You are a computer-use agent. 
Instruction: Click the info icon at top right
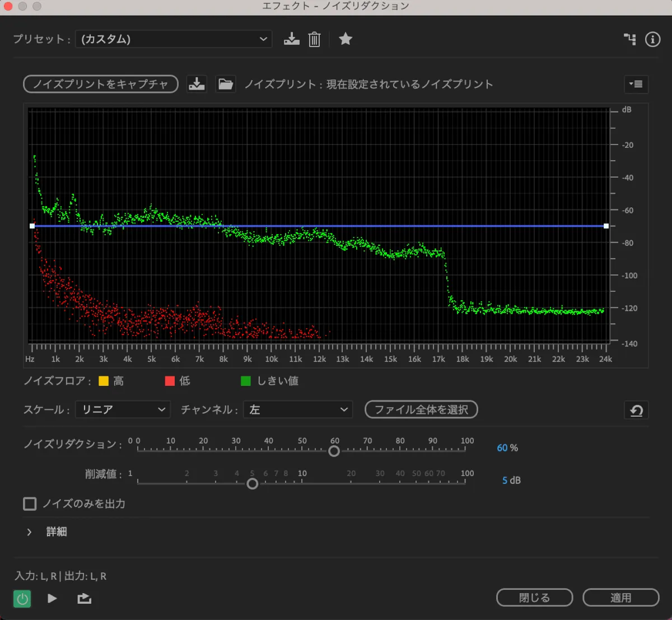652,39
